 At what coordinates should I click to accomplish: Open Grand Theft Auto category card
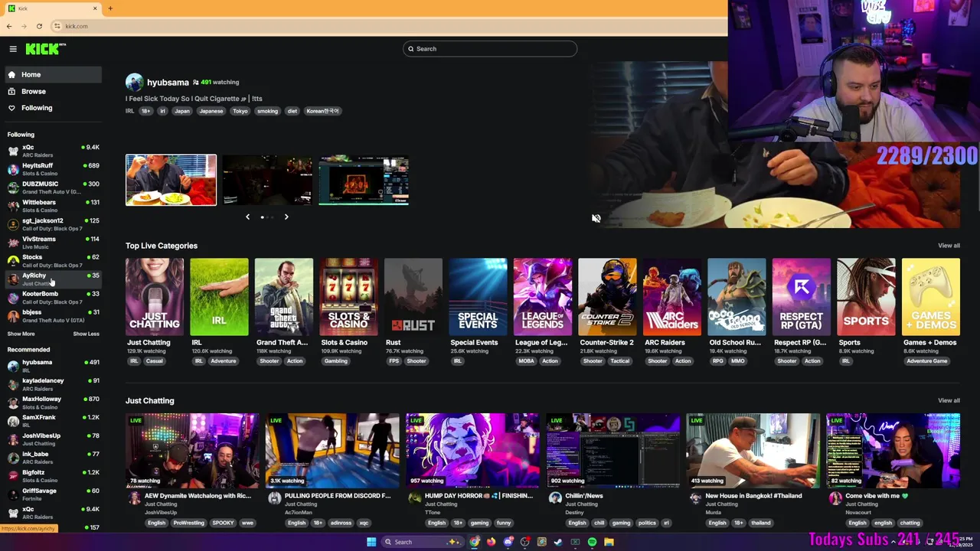pyautogui.click(x=284, y=297)
